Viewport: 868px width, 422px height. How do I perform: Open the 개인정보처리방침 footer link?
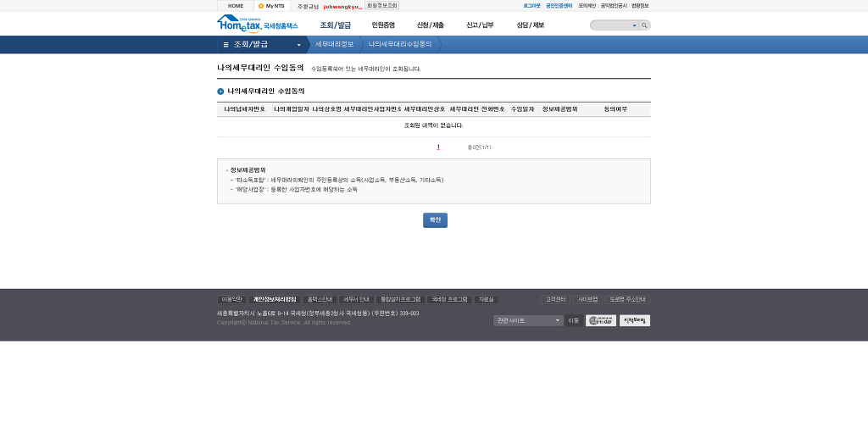(275, 300)
